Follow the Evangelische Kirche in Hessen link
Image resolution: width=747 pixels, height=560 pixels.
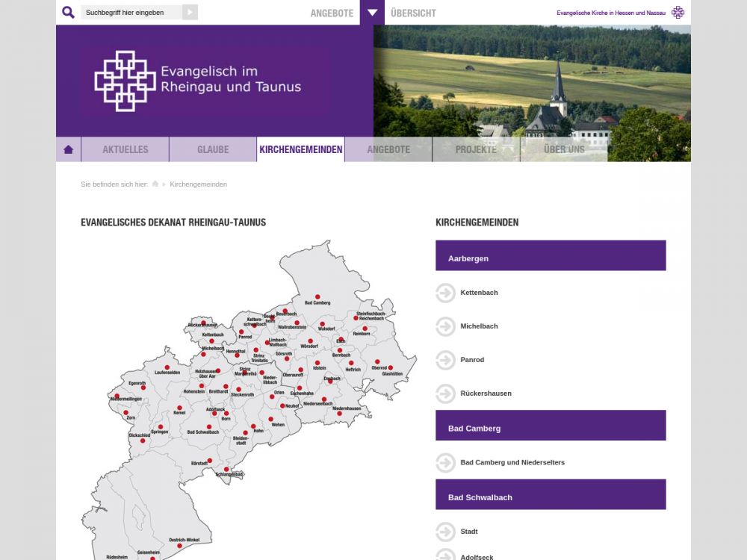pos(610,13)
